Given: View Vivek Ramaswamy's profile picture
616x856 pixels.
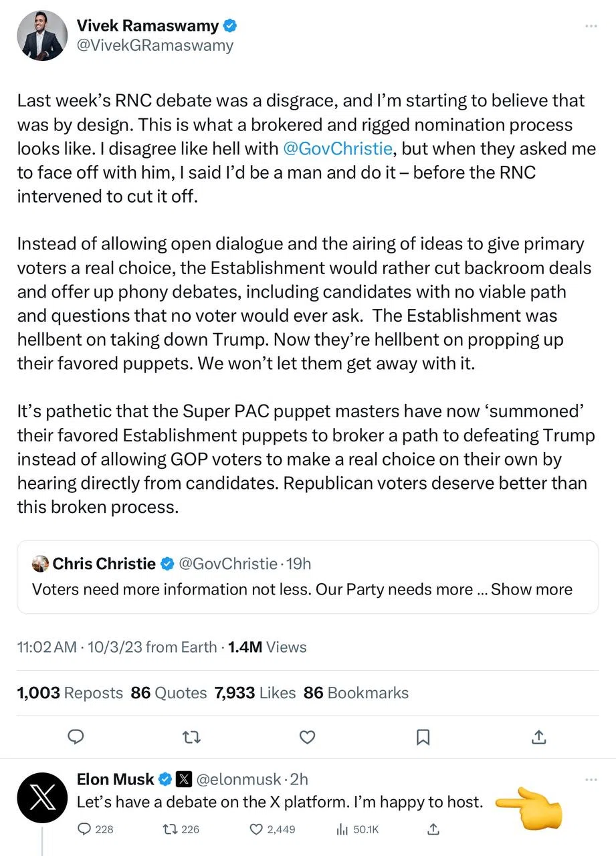Looking at the screenshot, I should [42, 35].
